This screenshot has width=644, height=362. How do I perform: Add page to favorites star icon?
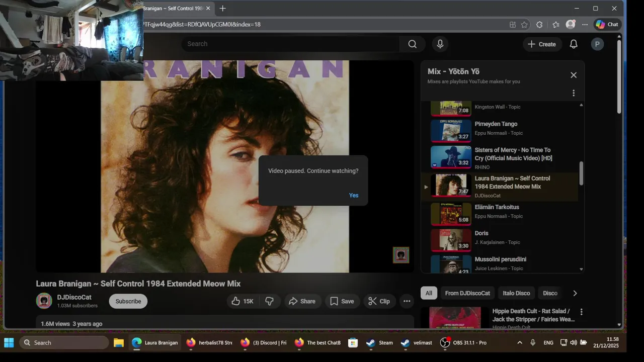point(524,24)
